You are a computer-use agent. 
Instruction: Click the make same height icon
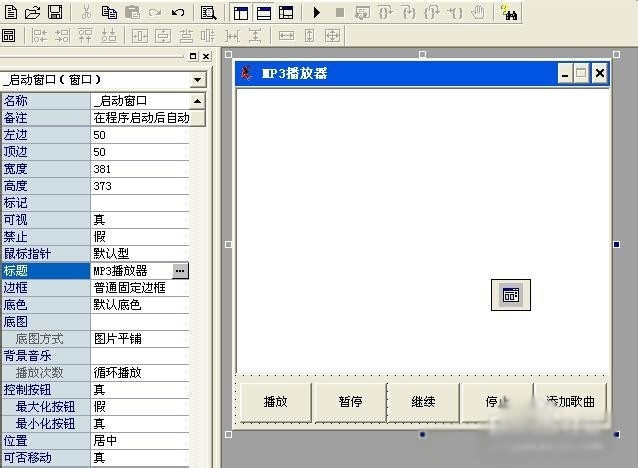(x=309, y=36)
